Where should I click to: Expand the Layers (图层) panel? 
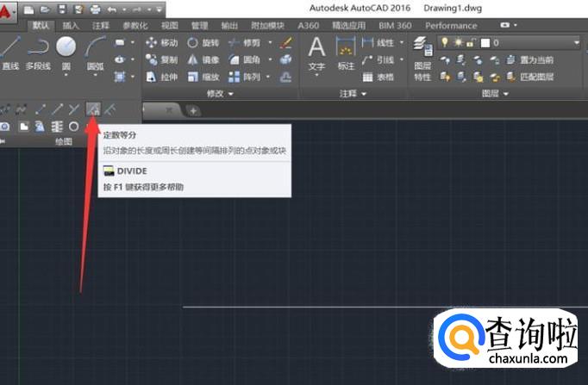point(495,94)
